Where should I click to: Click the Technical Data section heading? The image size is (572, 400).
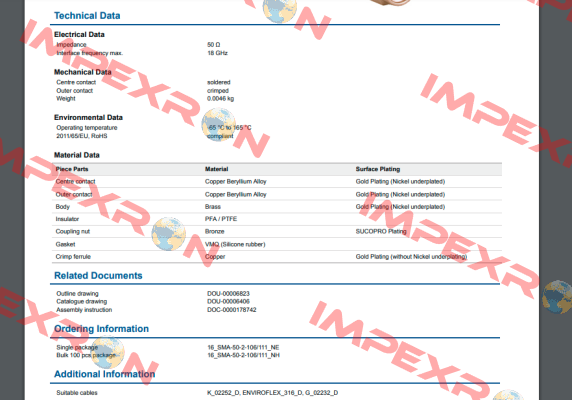(87, 16)
